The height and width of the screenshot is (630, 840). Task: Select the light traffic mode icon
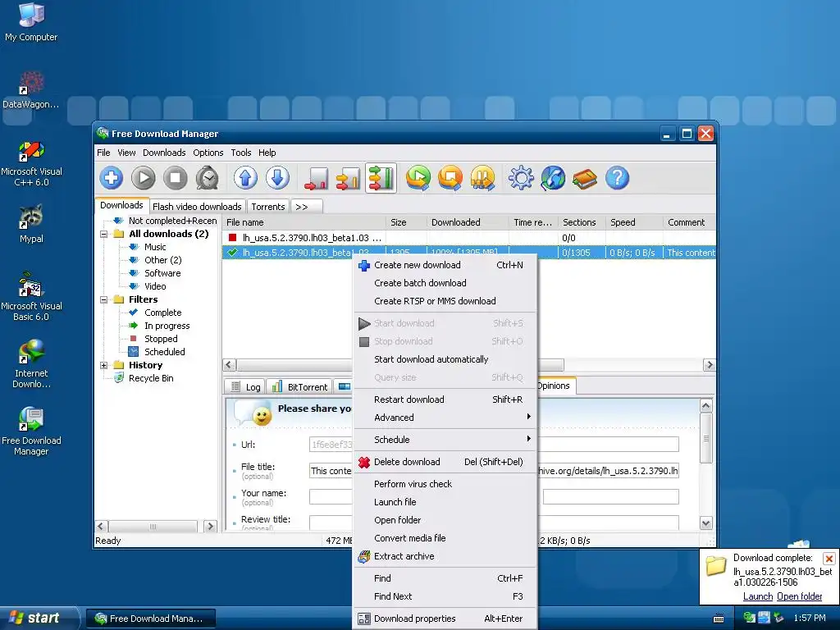click(317, 178)
